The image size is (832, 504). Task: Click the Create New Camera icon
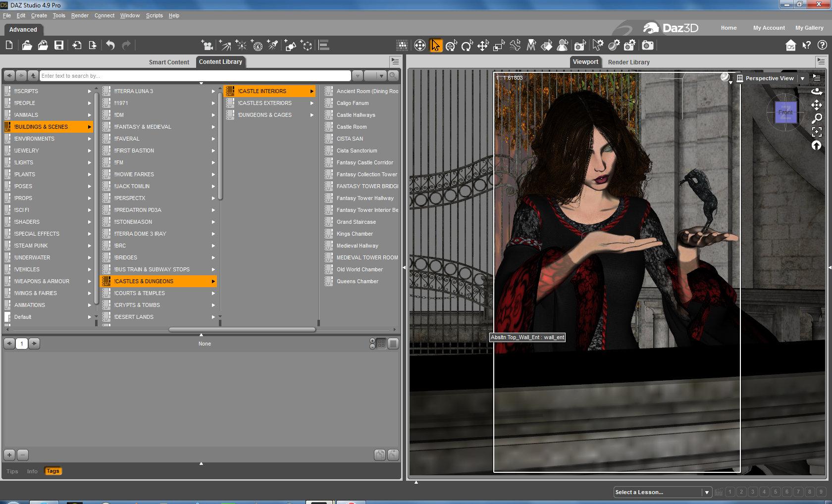point(207,46)
